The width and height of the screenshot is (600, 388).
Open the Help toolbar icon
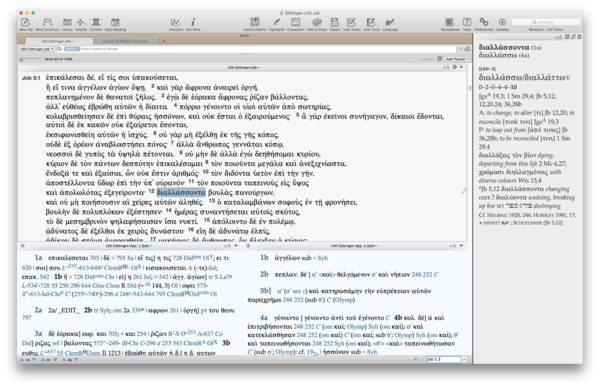point(467,23)
